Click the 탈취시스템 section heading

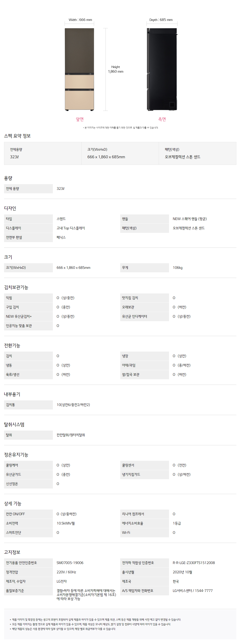pyautogui.click(x=14, y=425)
